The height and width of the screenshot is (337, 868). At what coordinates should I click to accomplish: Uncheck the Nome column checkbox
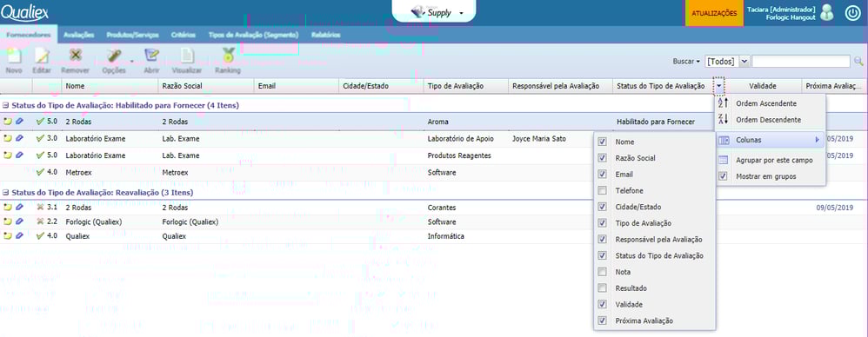pyautogui.click(x=602, y=142)
